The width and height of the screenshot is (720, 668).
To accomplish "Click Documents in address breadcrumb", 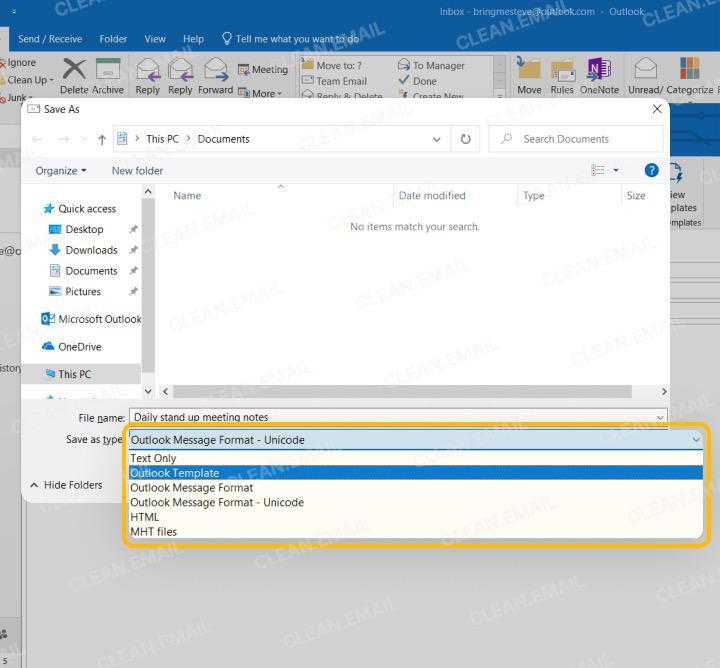I will tap(224, 139).
